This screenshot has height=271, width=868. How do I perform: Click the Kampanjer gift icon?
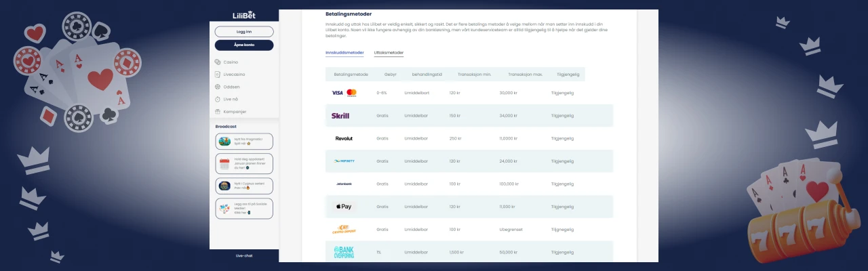[218, 111]
